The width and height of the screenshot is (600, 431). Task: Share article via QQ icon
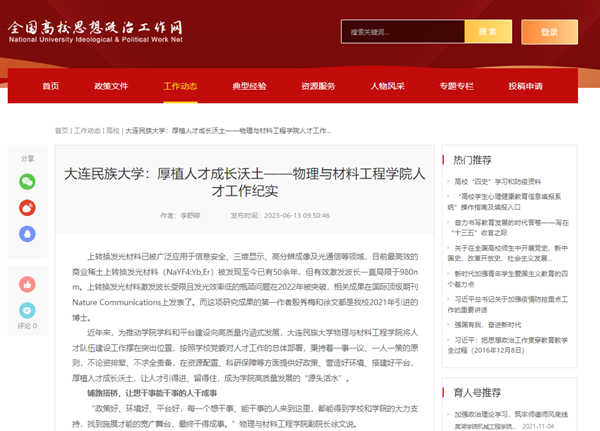point(28,233)
